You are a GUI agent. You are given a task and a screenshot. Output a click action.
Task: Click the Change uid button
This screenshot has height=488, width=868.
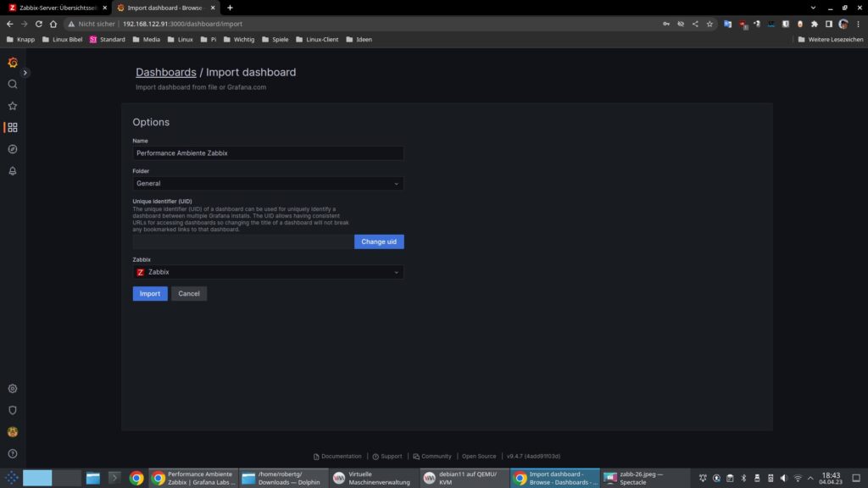click(x=379, y=241)
